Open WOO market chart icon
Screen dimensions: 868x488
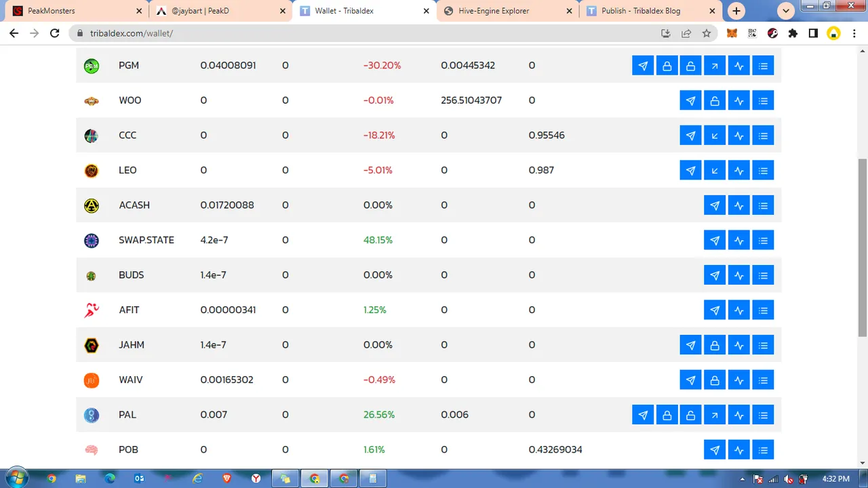tap(739, 100)
